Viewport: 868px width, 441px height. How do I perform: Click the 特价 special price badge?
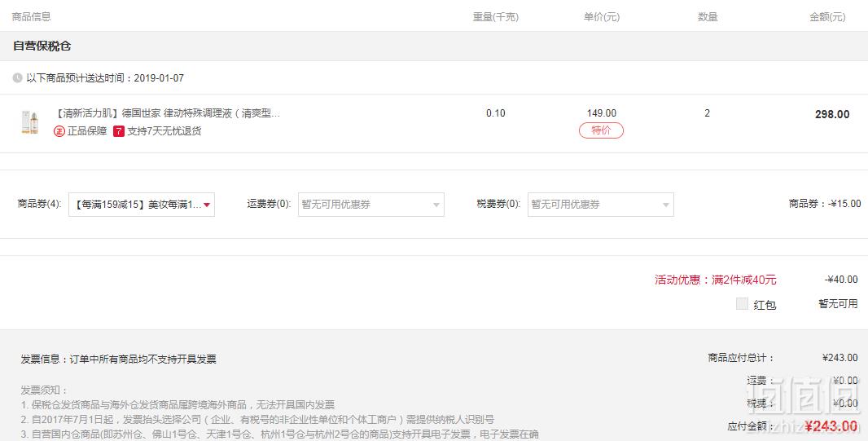(x=601, y=130)
